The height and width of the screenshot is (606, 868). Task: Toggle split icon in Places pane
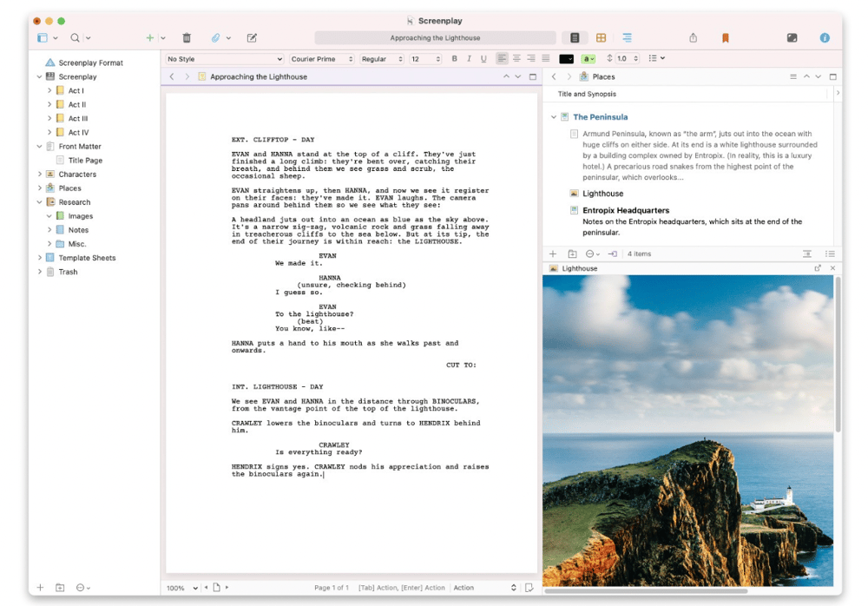(832, 76)
